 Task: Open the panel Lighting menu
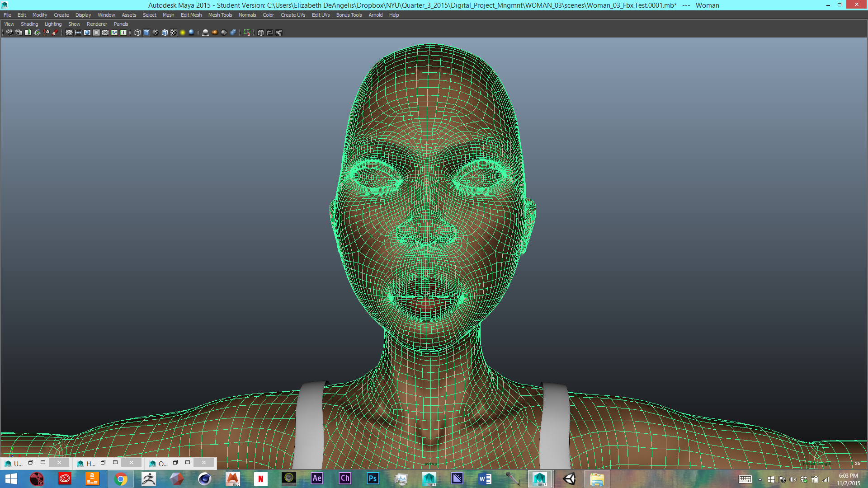tap(53, 24)
